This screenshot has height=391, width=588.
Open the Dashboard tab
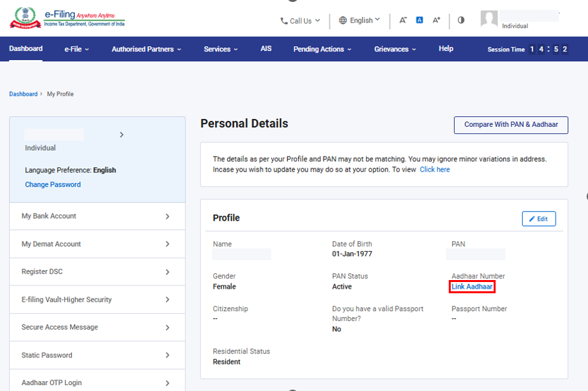coord(26,49)
